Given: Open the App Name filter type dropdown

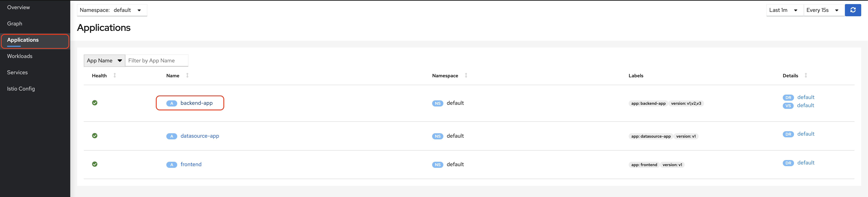Looking at the screenshot, I should (x=104, y=61).
